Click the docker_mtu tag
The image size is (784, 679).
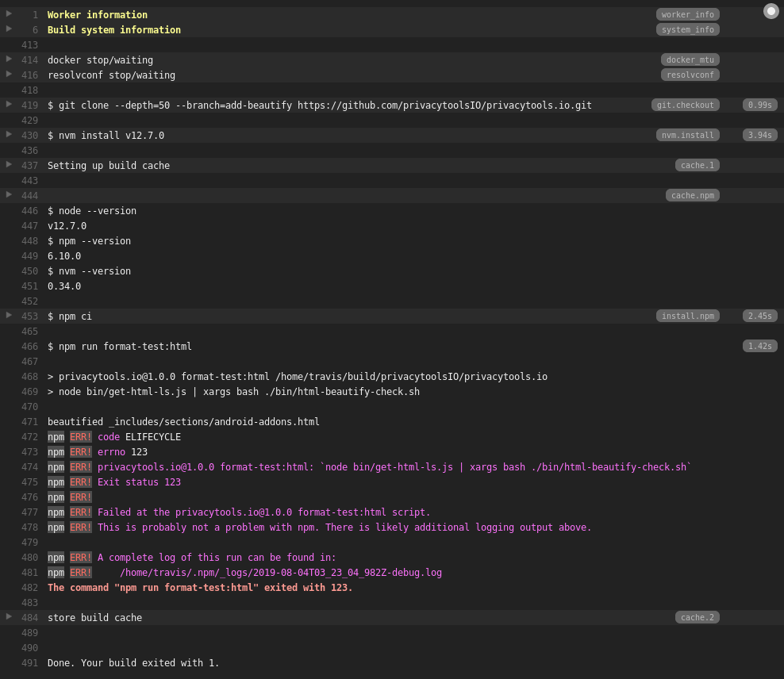690,60
